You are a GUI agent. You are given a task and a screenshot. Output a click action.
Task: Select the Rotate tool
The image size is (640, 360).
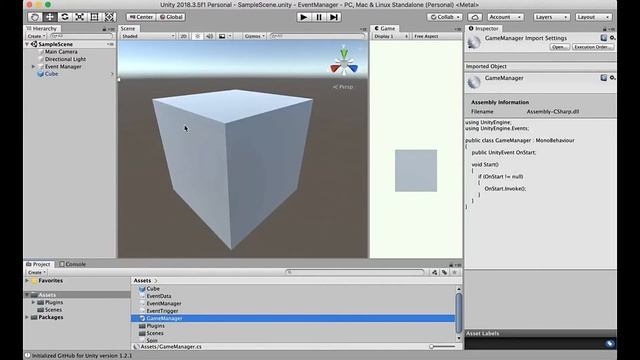click(x=64, y=17)
